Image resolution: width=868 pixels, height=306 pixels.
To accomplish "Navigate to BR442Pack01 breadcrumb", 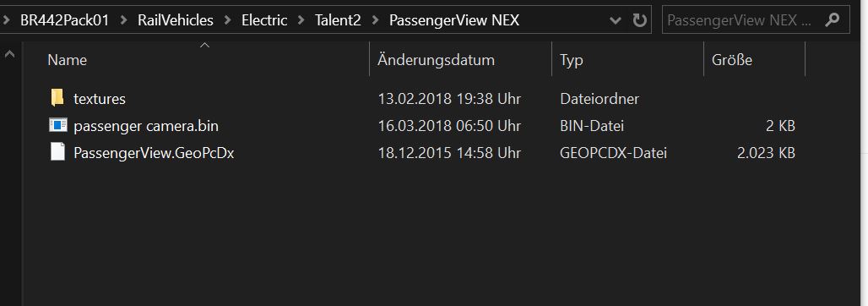I will [65, 20].
